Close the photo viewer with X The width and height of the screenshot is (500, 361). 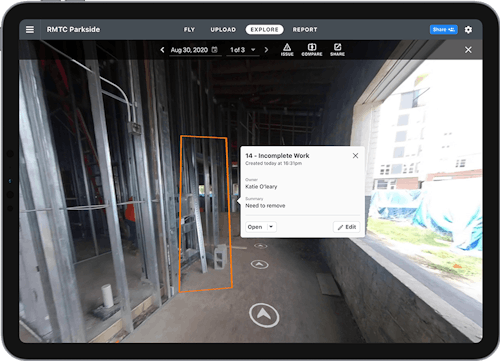tap(468, 50)
